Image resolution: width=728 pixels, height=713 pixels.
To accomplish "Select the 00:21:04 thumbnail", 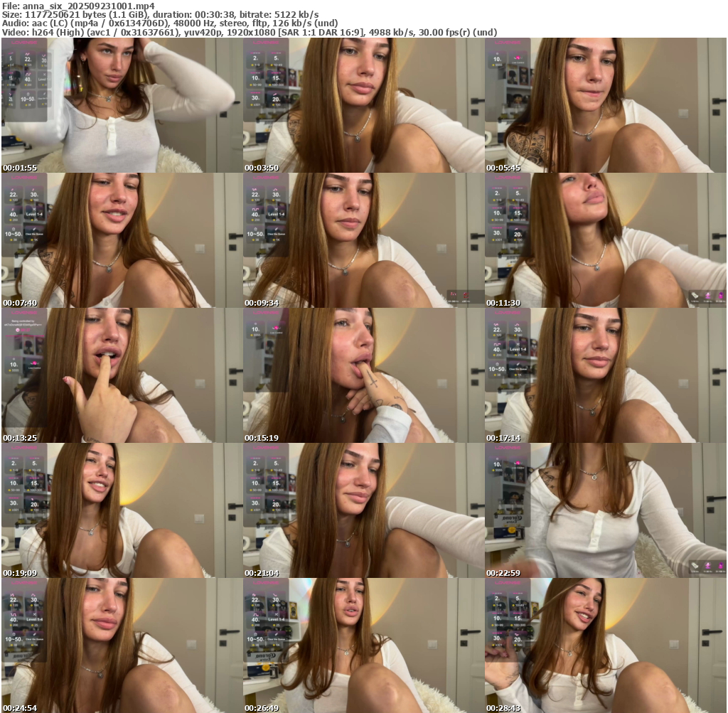I will (x=363, y=510).
